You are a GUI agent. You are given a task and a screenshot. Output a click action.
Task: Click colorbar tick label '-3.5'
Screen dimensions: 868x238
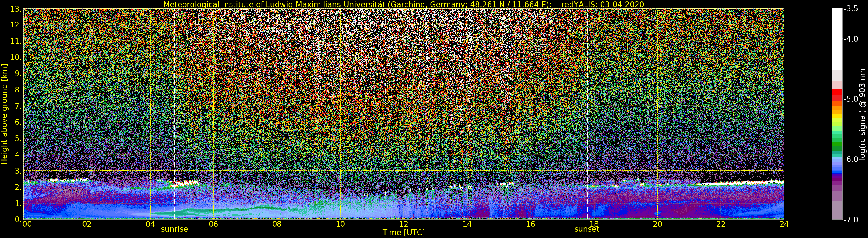(851, 9)
